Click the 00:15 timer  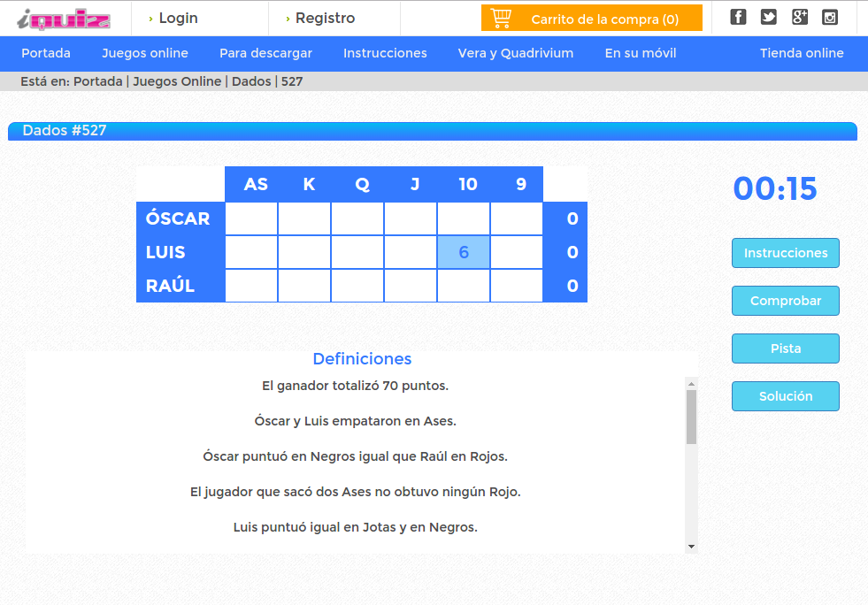coord(775,188)
